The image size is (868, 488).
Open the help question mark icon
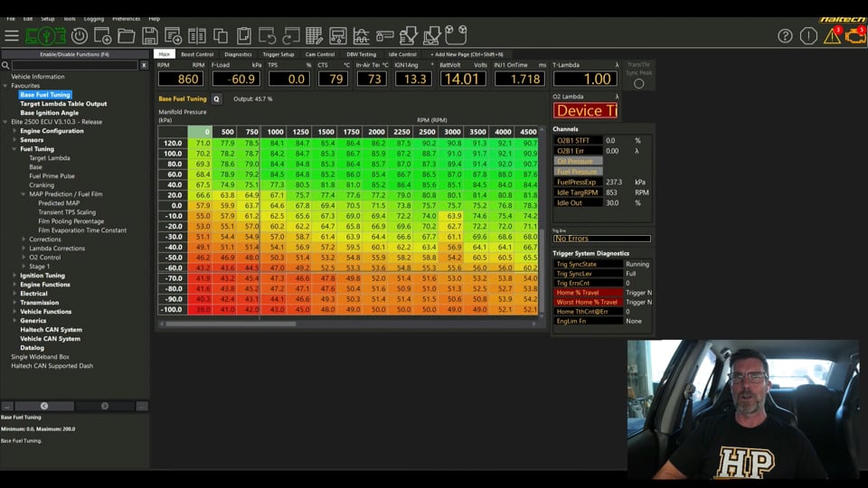point(785,36)
